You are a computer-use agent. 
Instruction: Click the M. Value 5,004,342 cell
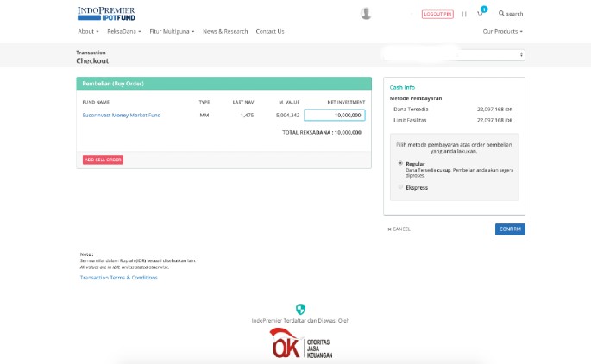point(287,115)
